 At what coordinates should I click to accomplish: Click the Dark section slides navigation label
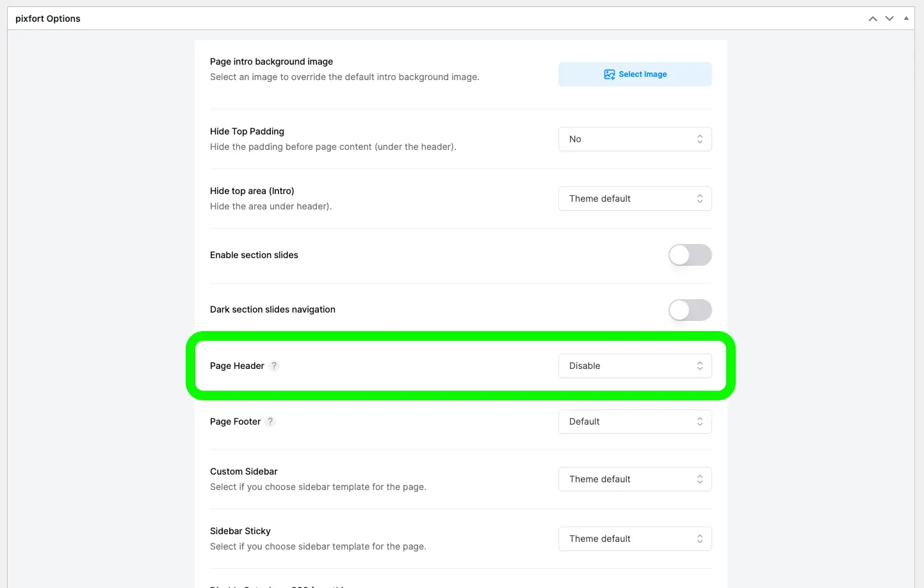click(273, 309)
